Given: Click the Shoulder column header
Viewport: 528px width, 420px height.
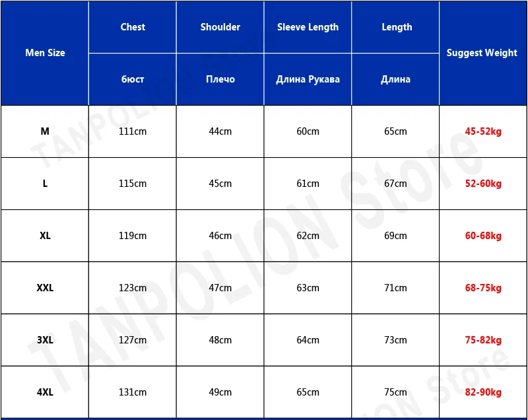Looking at the screenshot, I should [x=220, y=27].
